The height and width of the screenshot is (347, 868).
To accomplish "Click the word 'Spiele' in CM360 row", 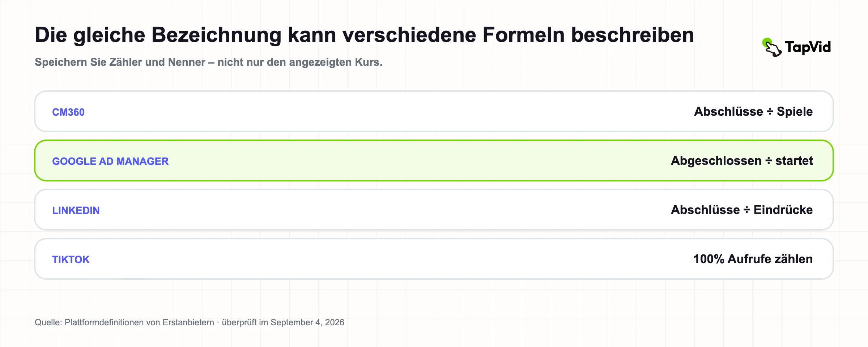I will [795, 112].
